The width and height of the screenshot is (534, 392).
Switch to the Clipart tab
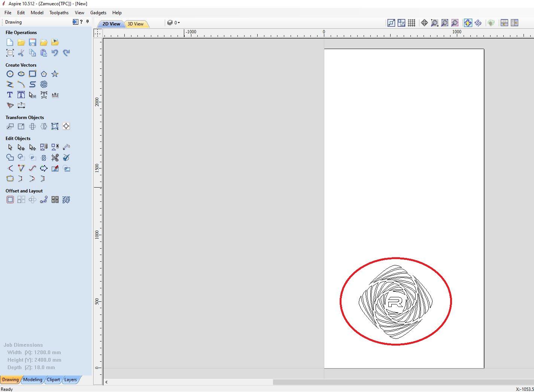pos(53,380)
